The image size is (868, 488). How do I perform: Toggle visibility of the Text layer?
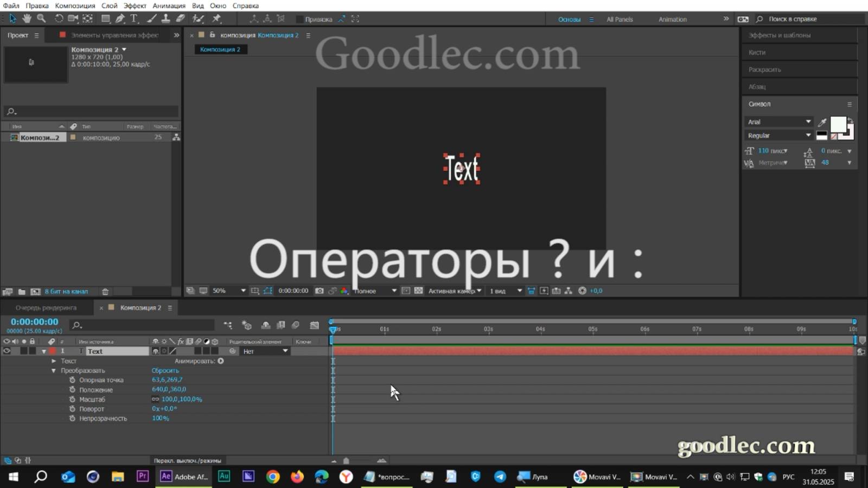[x=7, y=351]
